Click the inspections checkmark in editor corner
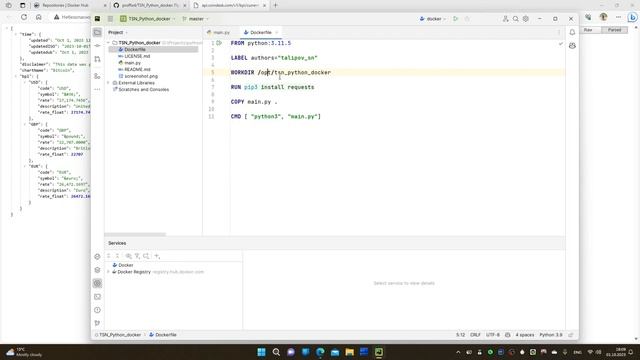 coord(560,43)
